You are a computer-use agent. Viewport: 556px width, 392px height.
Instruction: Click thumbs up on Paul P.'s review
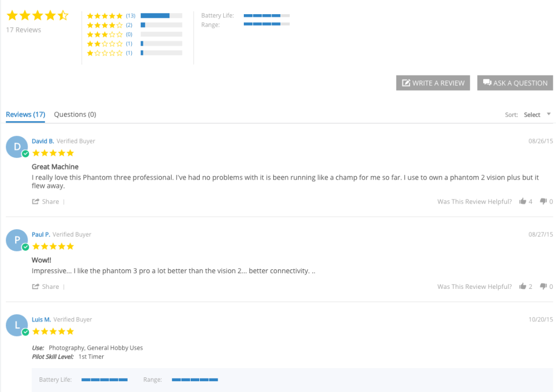coord(523,287)
